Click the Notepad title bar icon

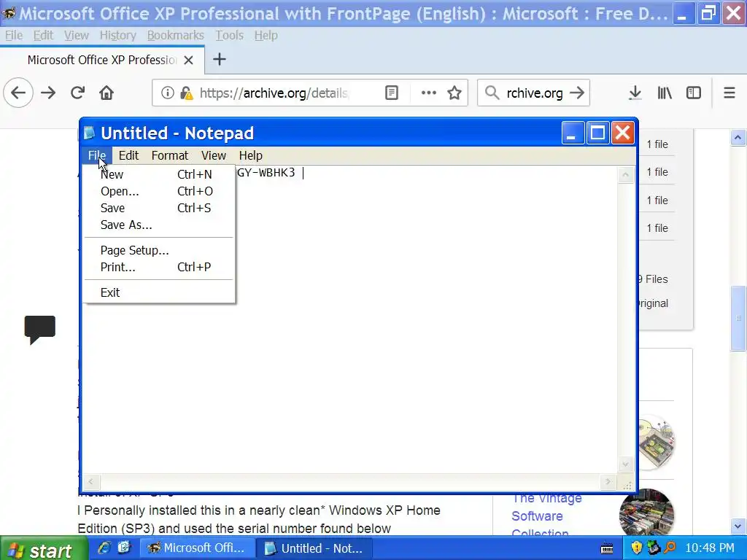pyautogui.click(x=89, y=133)
